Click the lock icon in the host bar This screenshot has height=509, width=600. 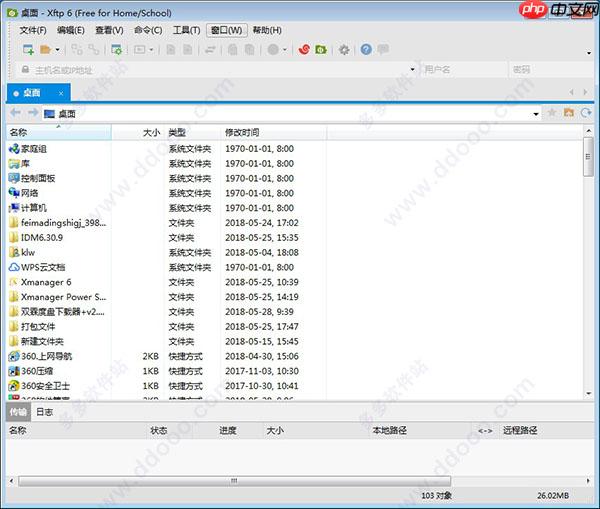(x=25, y=70)
